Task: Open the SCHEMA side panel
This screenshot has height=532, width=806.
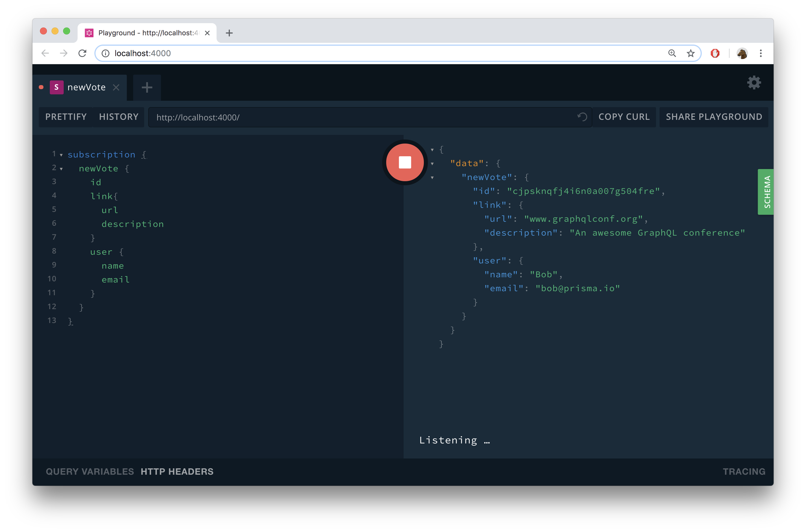Action: point(766,192)
